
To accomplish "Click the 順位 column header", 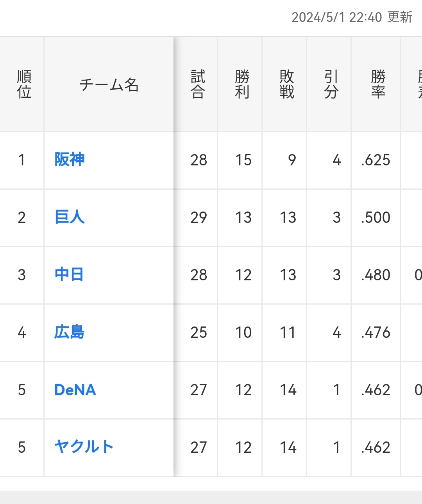I will [x=24, y=84].
